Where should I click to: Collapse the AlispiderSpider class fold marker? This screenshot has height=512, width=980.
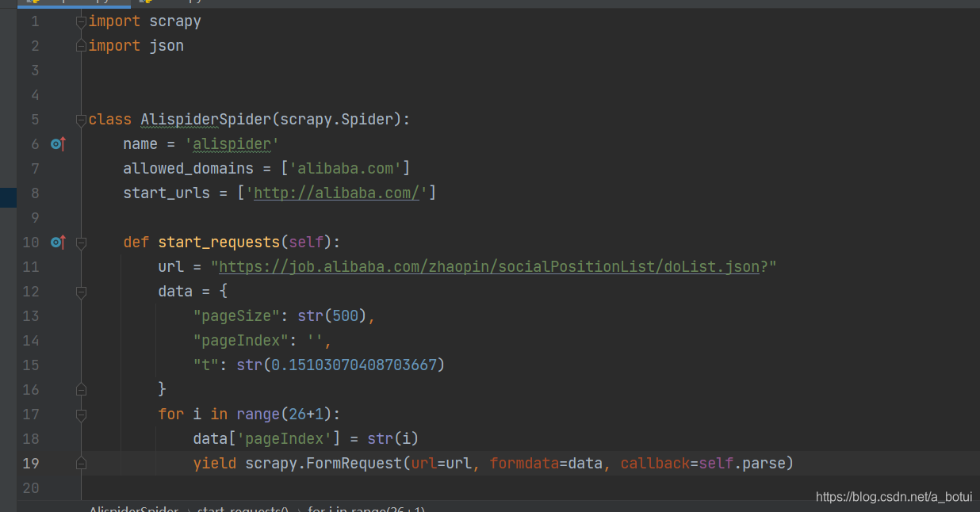[81, 120]
